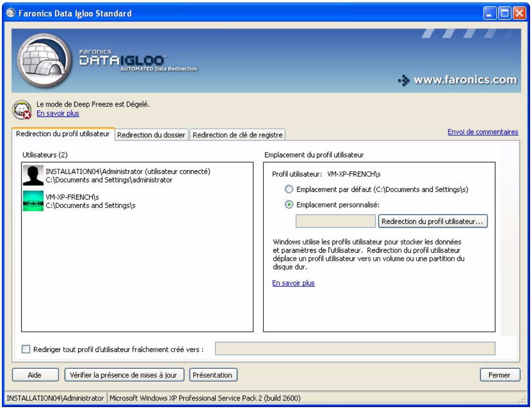Click 'Le mode de Deep Freeze est Dégelé.' text
The image size is (532, 409).
click(x=93, y=105)
